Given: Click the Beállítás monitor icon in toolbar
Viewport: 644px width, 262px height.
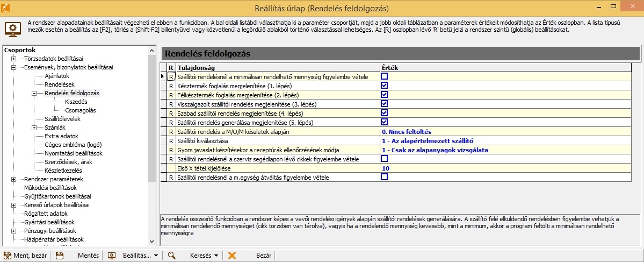Looking at the screenshot, I should [x=112, y=256].
